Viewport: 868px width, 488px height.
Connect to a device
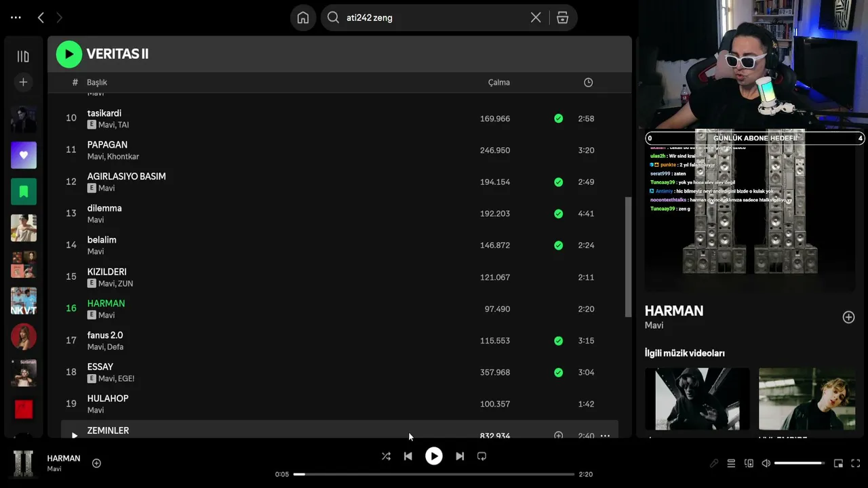(749, 464)
